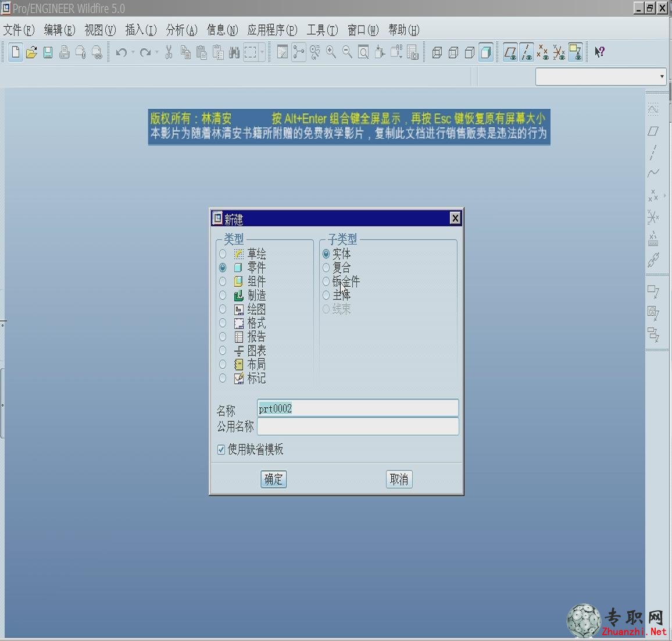This screenshot has height=641, width=672.
Task: Open the empty dropdown below the toolbar
Action: pyautogui.click(x=601, y=77)
